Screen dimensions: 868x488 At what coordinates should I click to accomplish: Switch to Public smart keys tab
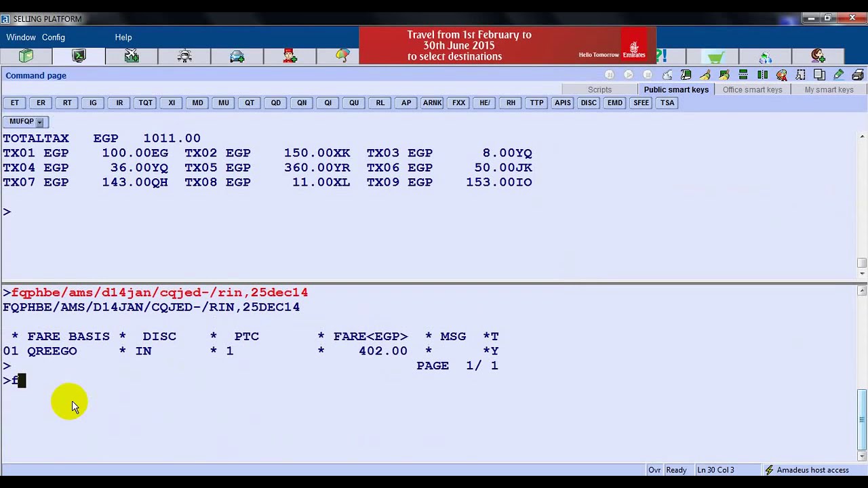(676, 89)
